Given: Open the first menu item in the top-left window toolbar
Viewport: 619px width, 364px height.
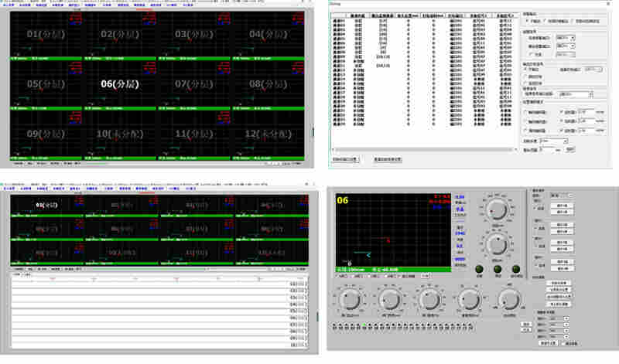Looking at the screenshot, I should click(x=8, y=4).
